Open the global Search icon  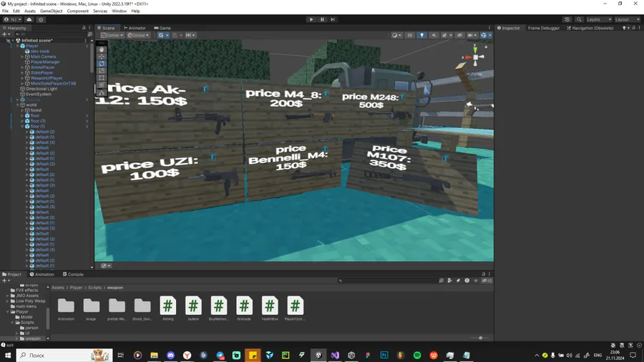point(579,19)
